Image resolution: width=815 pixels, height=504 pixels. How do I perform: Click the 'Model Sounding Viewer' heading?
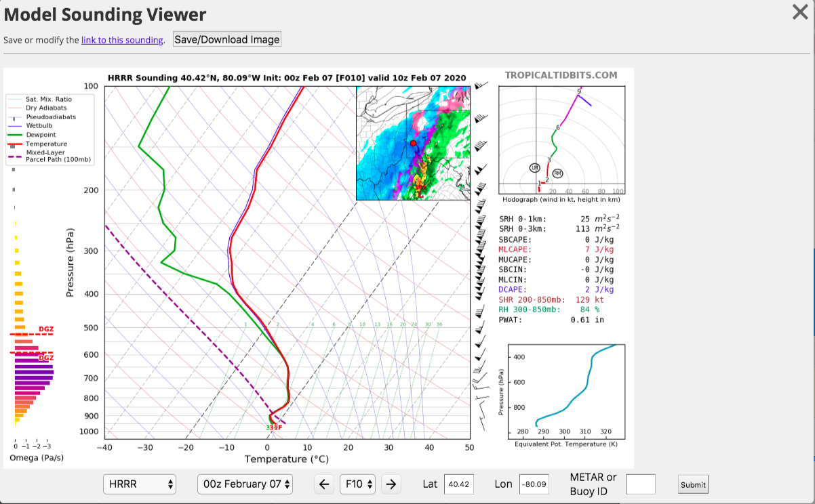105,14
